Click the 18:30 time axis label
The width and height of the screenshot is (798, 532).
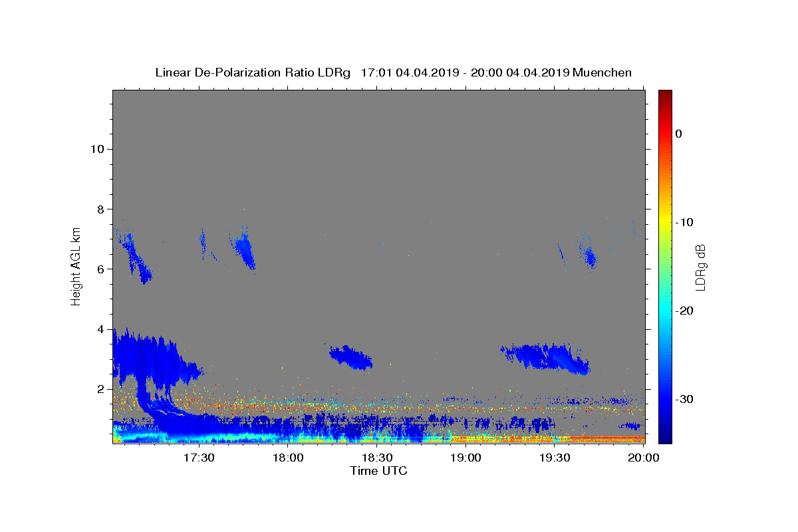click(376, 458)
